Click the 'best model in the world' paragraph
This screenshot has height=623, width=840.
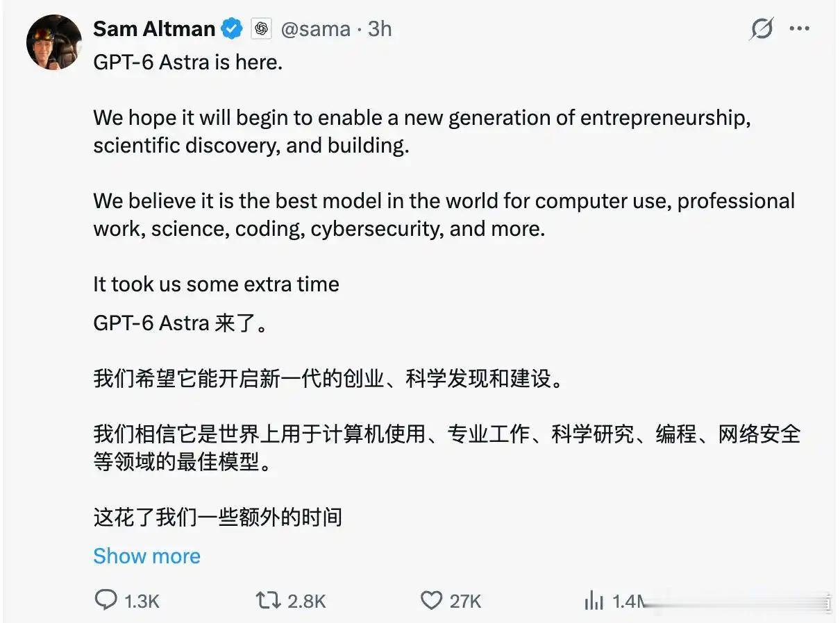click(x=444, y=214)
